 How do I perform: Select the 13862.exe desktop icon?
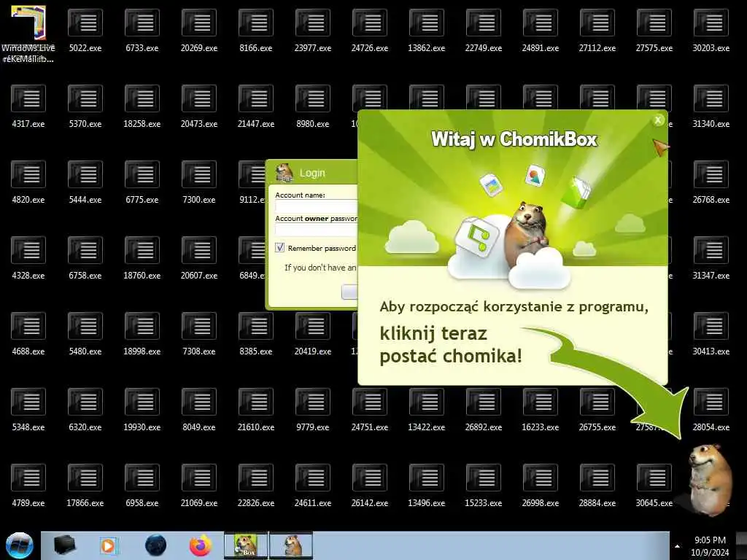tap(426, 31)
